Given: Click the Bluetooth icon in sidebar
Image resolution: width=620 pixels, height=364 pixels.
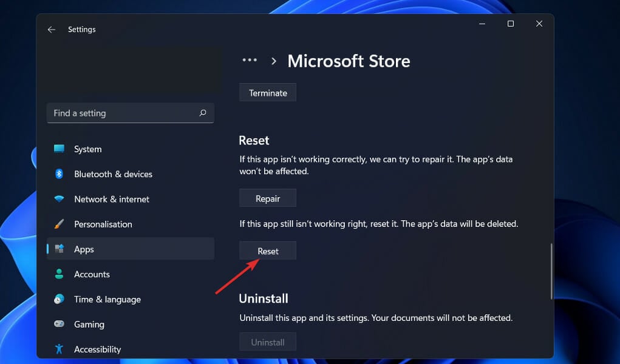Looking at the screenshot, I should [59, 174].
